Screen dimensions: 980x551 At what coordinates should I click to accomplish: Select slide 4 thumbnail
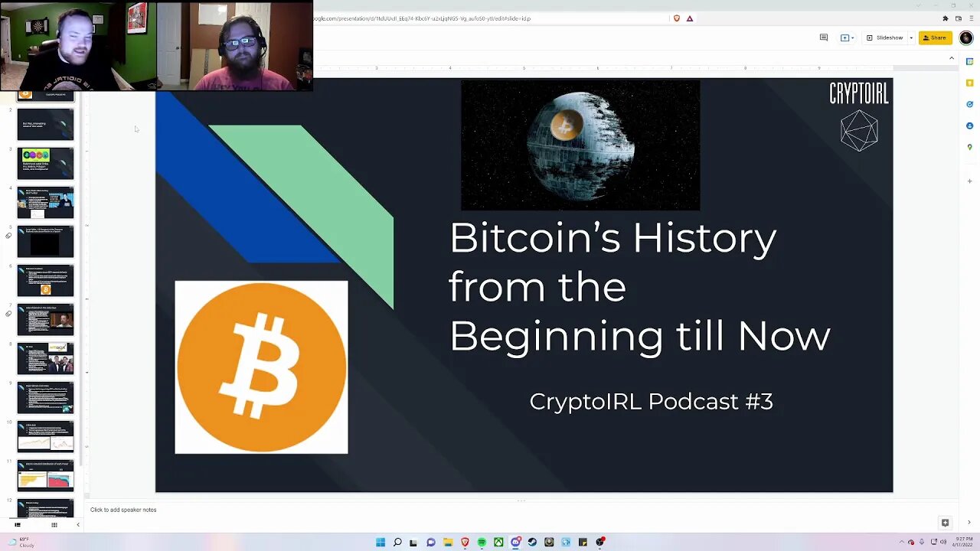46,202
